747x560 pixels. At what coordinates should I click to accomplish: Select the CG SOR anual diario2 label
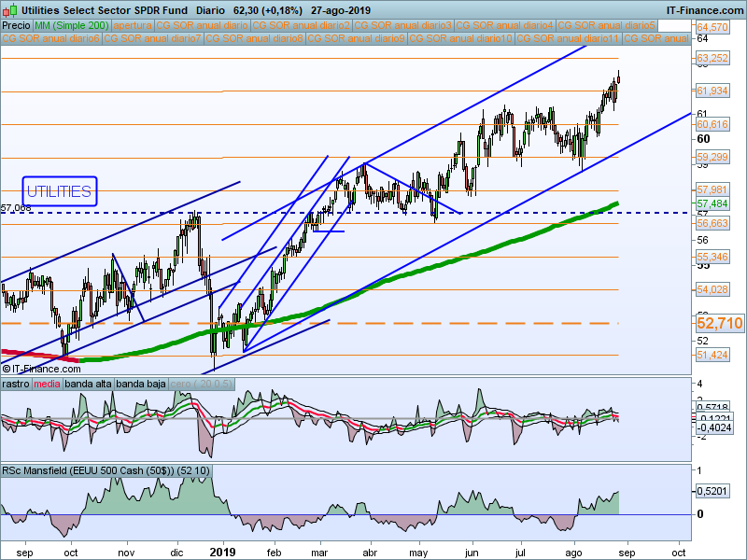(301, 25)
